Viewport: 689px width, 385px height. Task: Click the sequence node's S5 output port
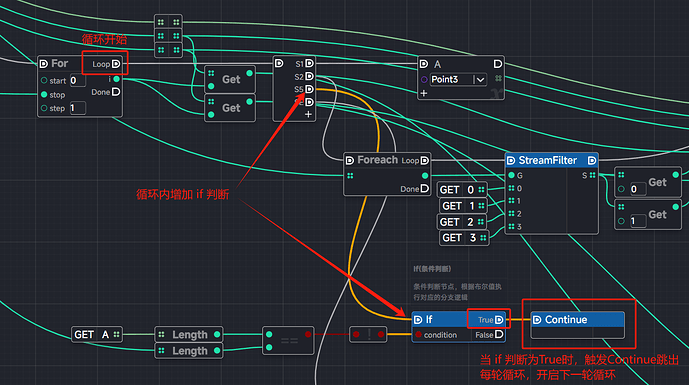coord(309,89)
